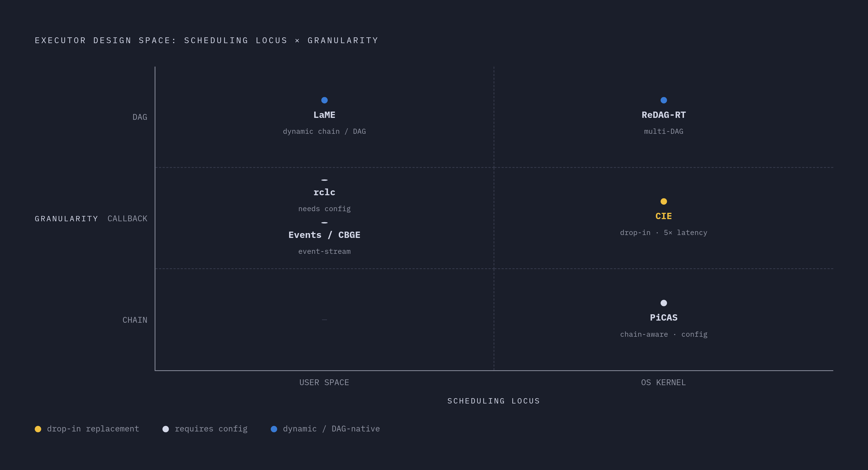Click the 'Events / CBGE' label
The image size is (868, 470).
(325, 235)
